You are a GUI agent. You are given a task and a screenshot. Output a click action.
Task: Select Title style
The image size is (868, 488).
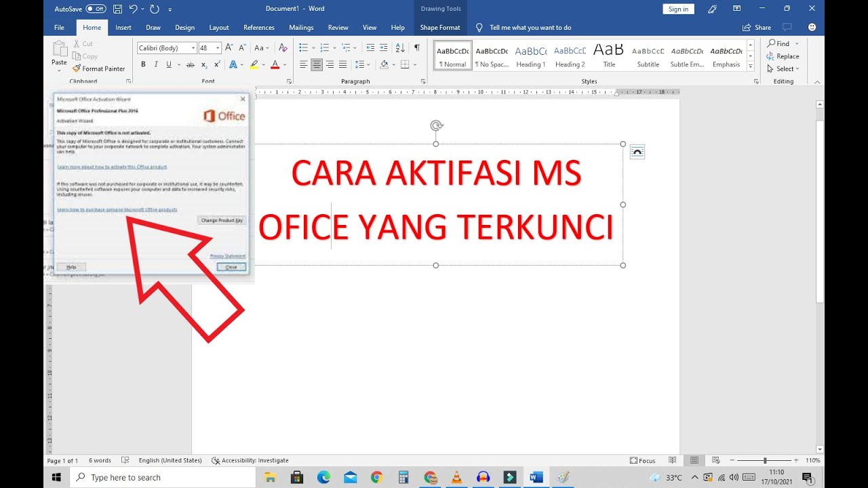pyautogui.click(x=609, y=56)
